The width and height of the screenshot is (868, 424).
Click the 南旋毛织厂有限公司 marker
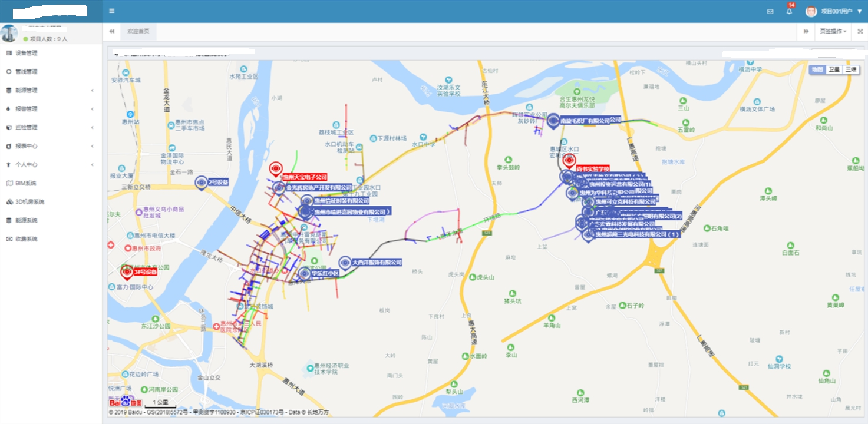553,121
